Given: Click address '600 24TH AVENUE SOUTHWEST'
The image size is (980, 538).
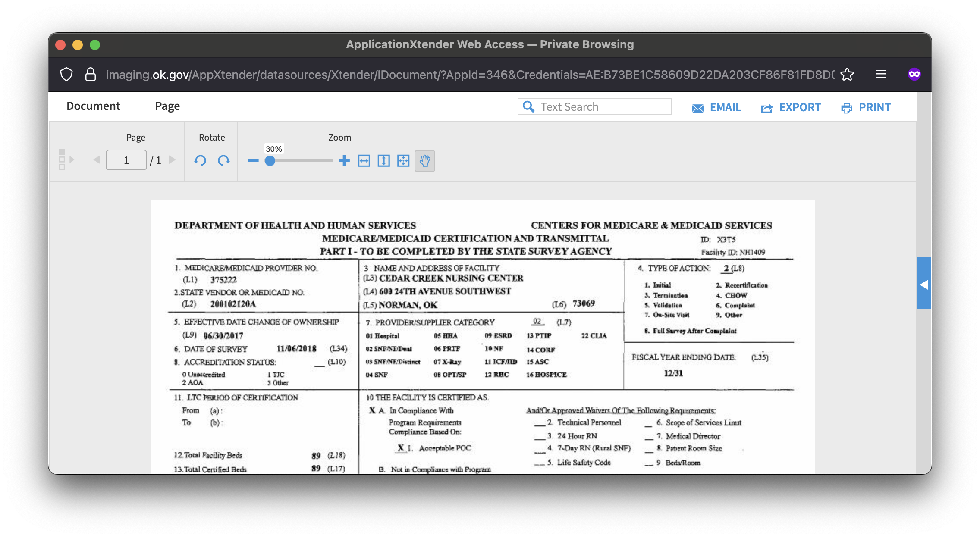Looking at the screenshot, I should tap(445, 291).
